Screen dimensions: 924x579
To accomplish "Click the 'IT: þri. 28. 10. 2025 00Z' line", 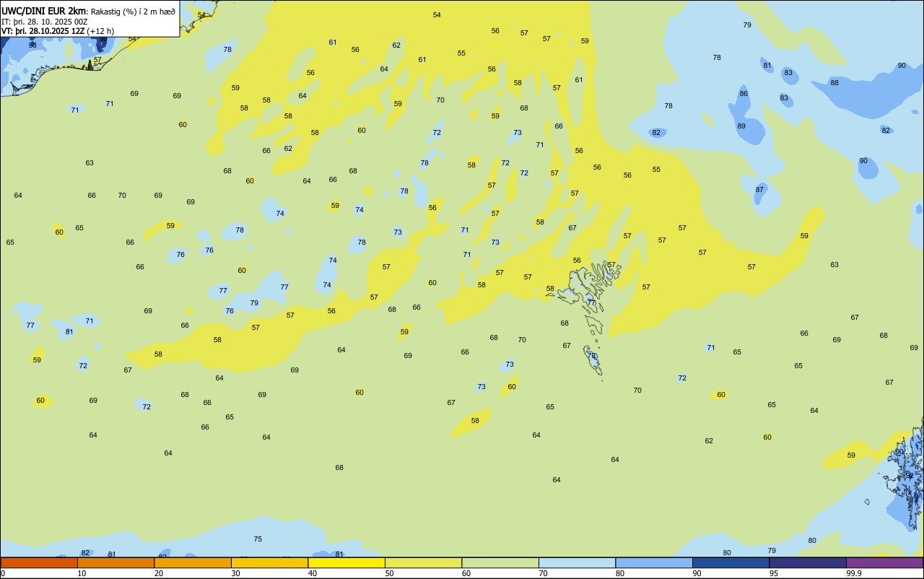I will [x=45, y=22].
